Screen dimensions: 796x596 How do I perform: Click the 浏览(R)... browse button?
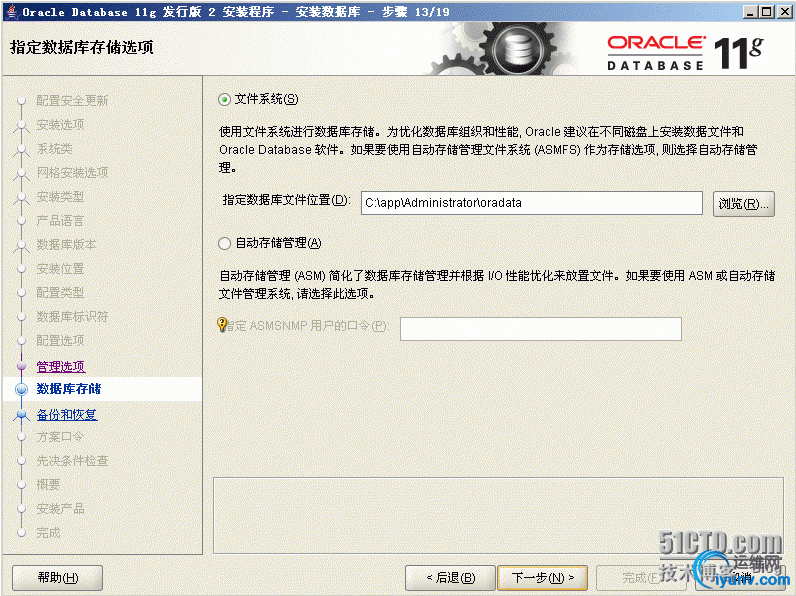[743, 204]
